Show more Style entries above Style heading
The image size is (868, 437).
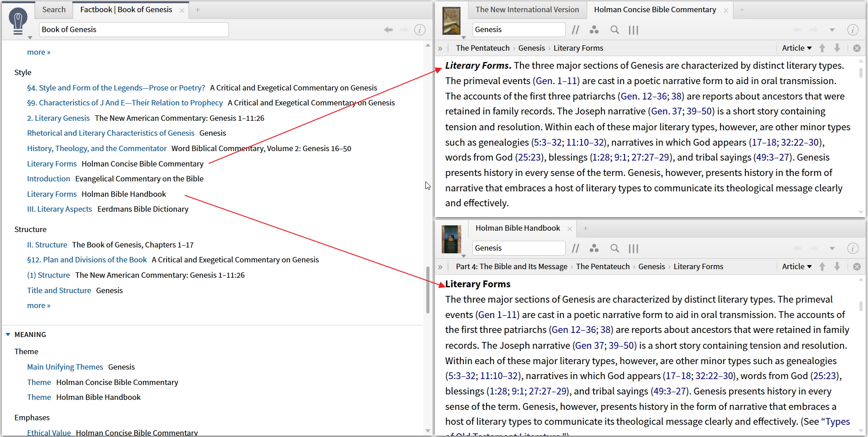click(x=38, y=52)
